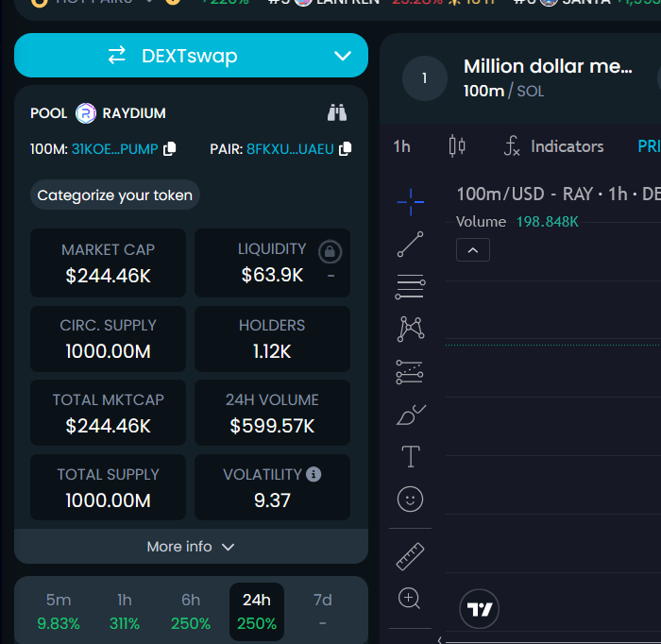Click the 100m / SOL pair label
Screen dimensions: 661x644
(503, 91)
